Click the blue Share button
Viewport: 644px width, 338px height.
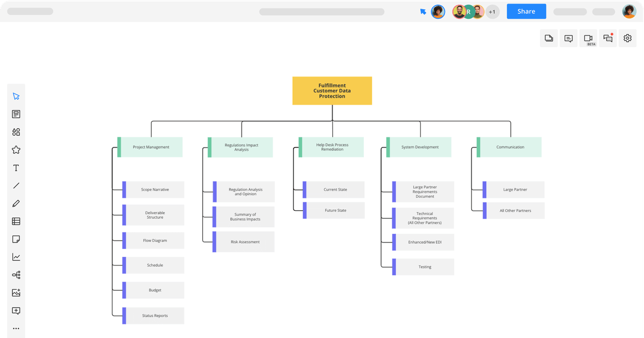tap(526, 12)
